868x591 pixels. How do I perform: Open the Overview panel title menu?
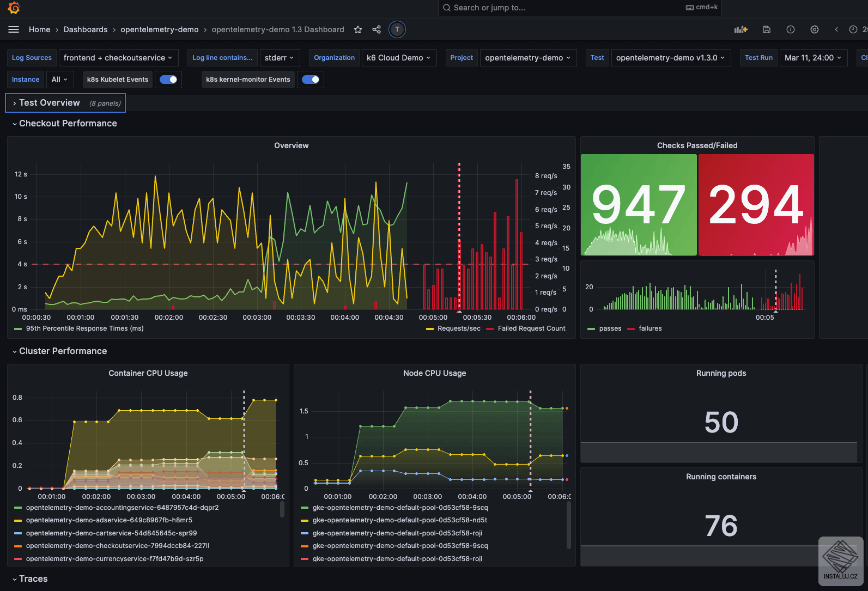click(292, 145)
